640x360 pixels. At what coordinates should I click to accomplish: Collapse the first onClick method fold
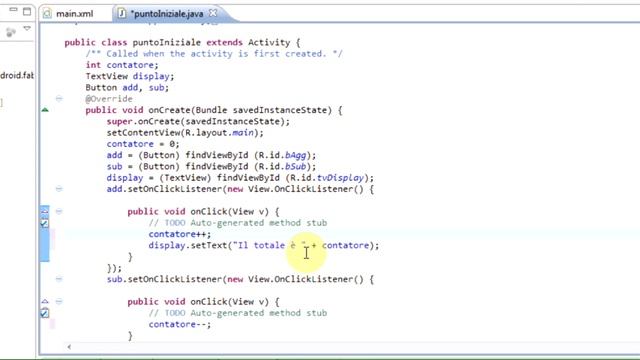coord(59,211)
